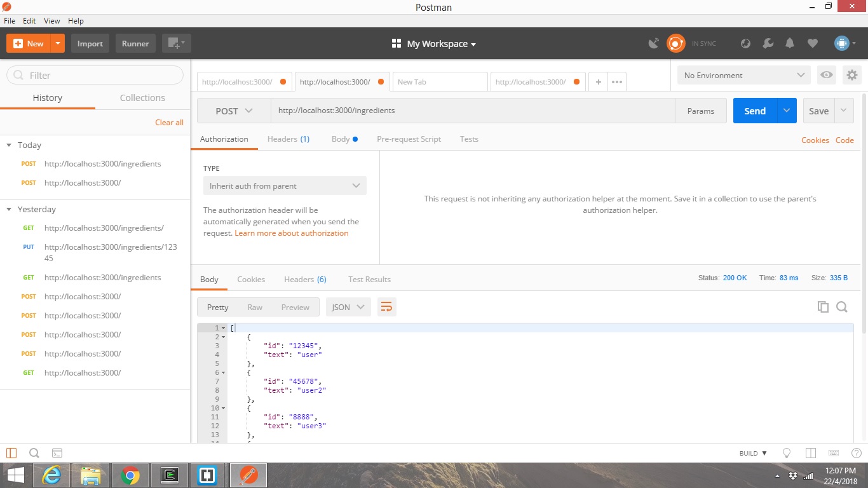Screen dimensions: 868x488
Task: Open the Inherit auth from parent dropdown
Action: [285, 186]
